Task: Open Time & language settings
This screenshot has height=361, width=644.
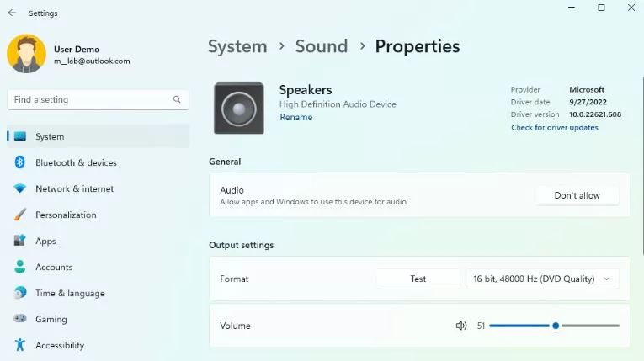Action: pos(98,293)
